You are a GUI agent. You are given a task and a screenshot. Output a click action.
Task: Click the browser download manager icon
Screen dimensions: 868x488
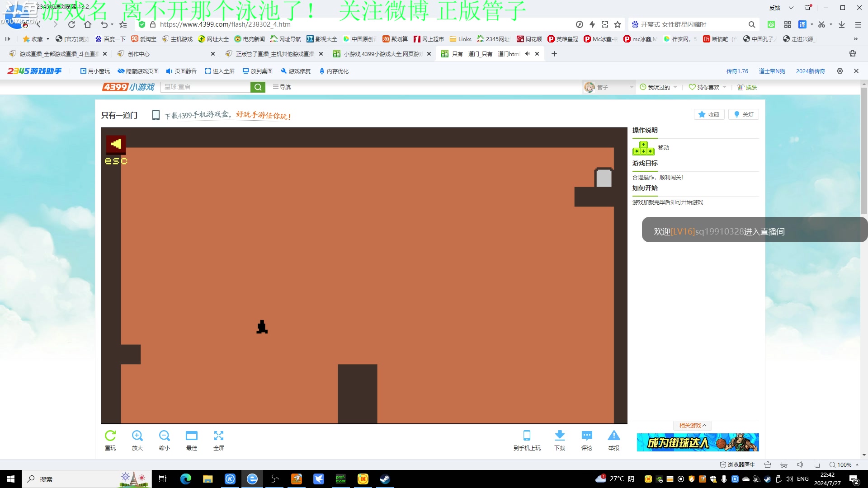click(842, 24)
